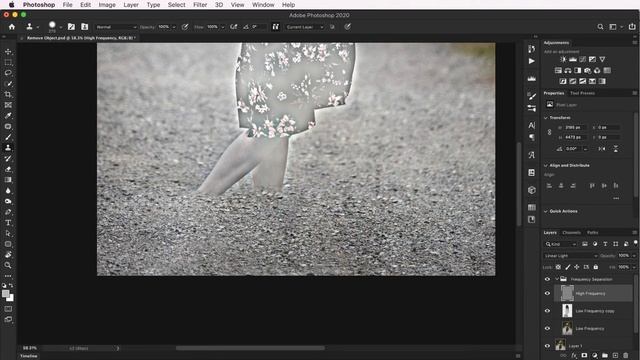
Task: Collapse the Quick Actions section
Action: (546, 211)
